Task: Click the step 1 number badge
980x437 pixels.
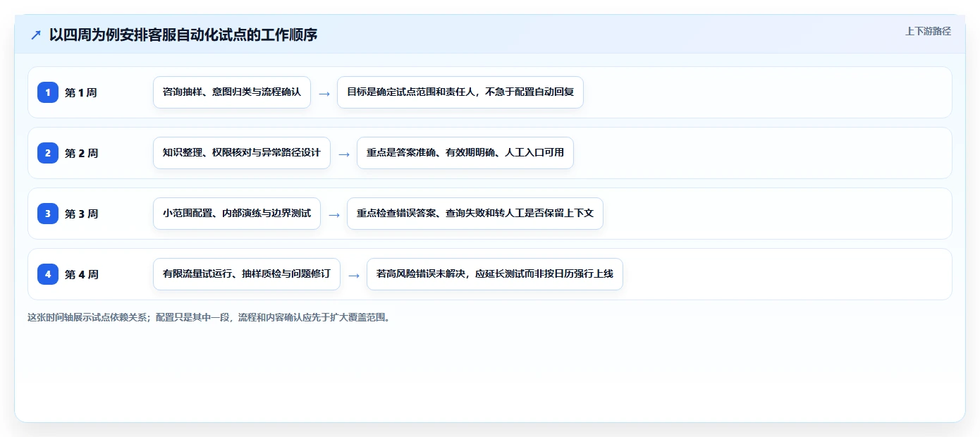Action: pyautogui.click(x=48, y=92)
